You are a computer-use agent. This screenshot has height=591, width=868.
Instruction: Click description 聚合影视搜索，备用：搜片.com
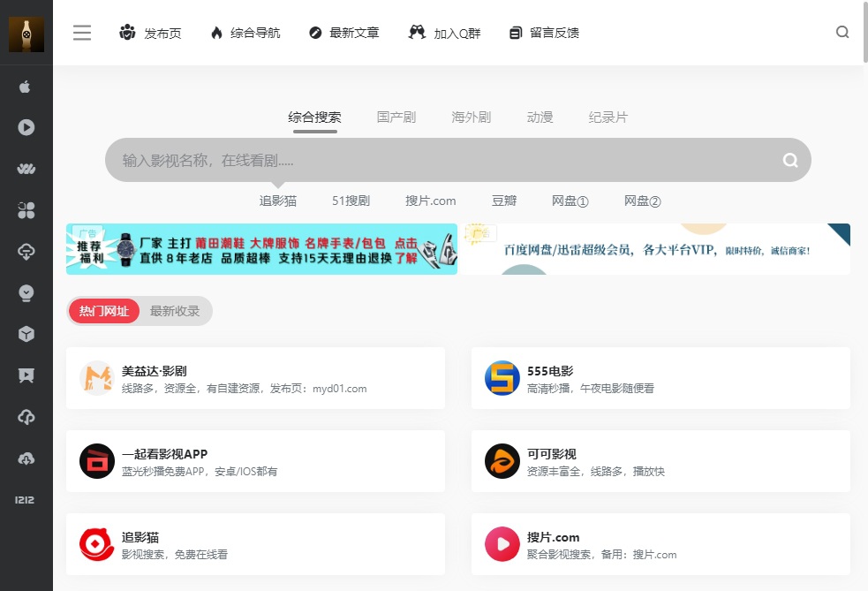click(x=601, y=555)
